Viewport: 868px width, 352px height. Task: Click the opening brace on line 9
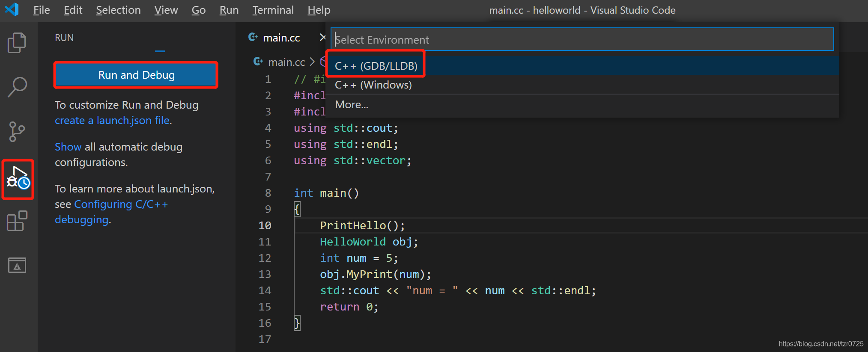(x=297, y=209)
